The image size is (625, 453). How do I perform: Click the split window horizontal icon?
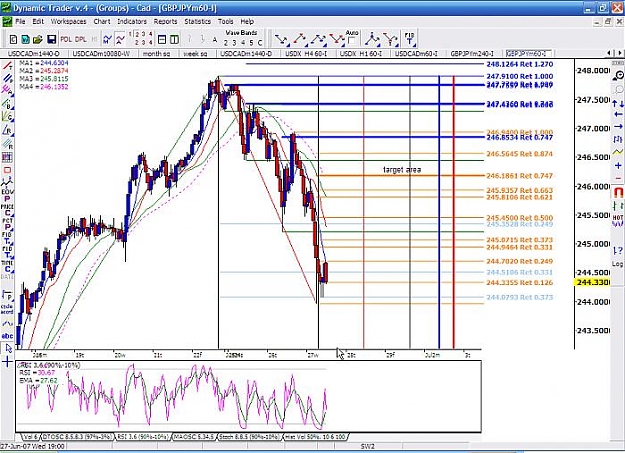162,39
